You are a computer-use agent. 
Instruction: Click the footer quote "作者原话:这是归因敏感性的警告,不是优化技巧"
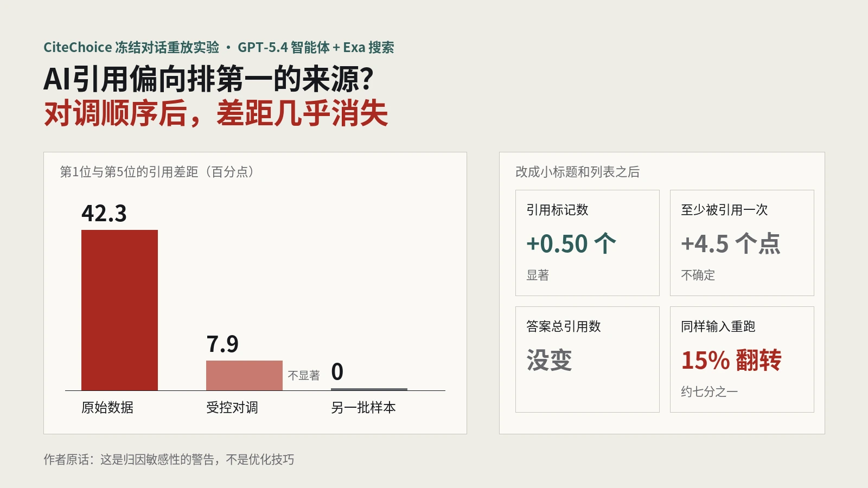click(169, 460)
